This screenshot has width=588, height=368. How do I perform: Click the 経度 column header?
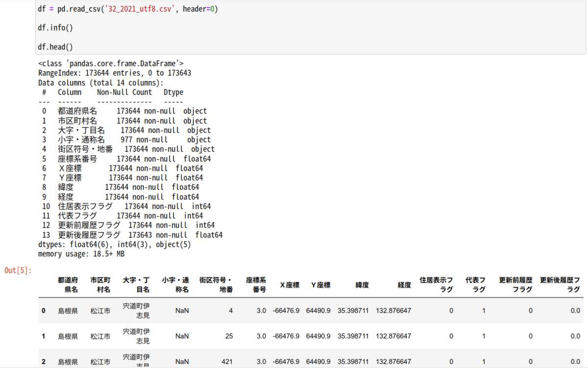(404, 285)
